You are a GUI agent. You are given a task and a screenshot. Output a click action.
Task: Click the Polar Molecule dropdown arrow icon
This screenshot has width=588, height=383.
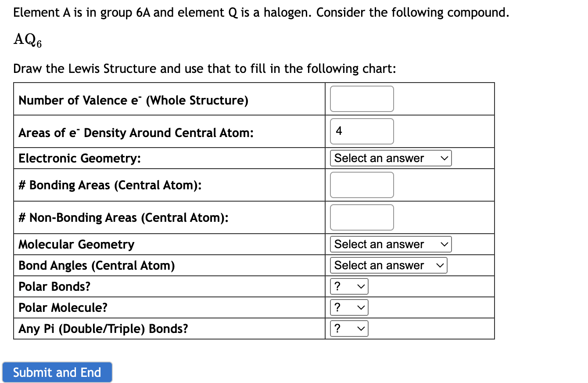361,307
